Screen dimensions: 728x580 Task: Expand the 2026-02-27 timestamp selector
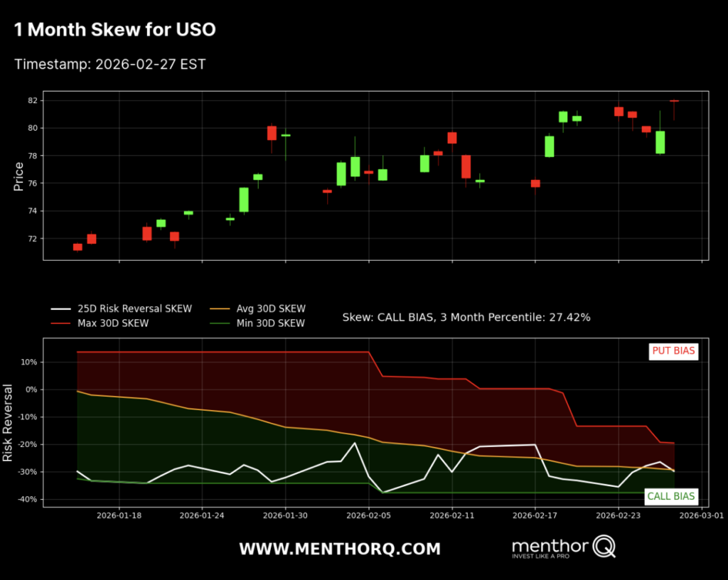point(110,64)
